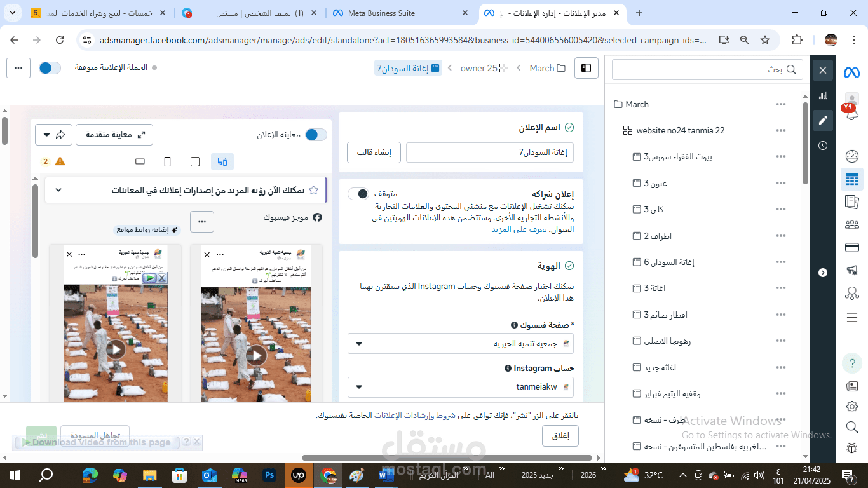Open the three-dot menu for Facebook feed preview

[x=202, y=222]
